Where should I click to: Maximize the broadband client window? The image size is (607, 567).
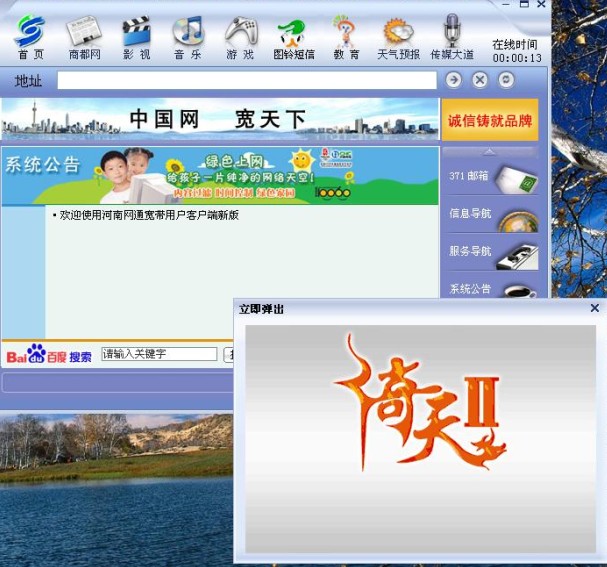[x=524, y=4]
